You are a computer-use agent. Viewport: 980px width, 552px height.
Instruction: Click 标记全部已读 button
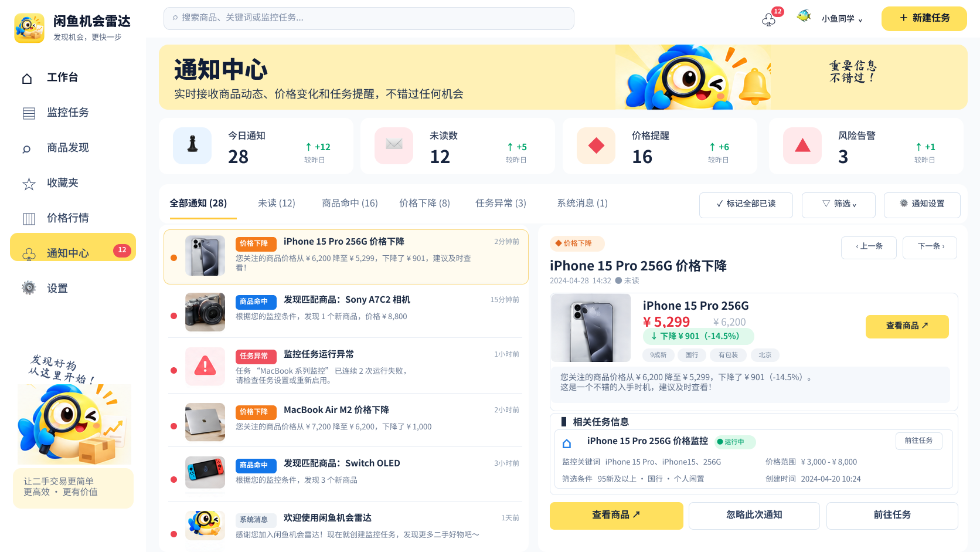click(x=746, y=205)
